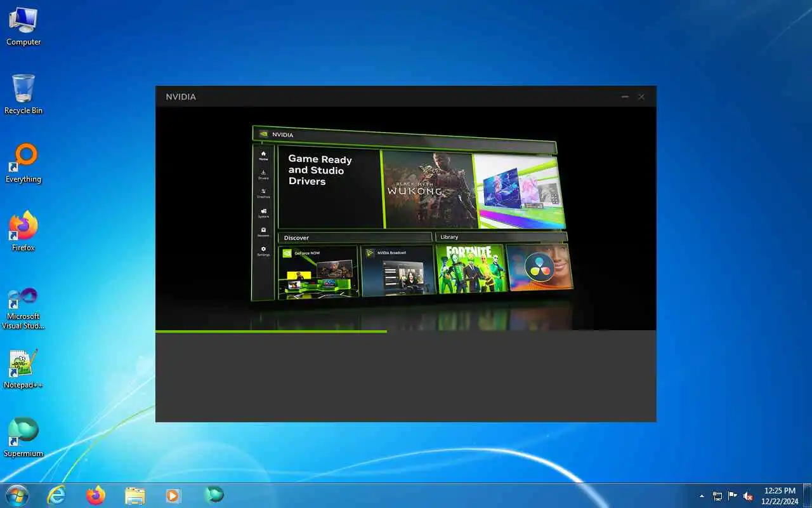Open the clock showing 12:25 PM
Screen dimensions: 812x508
tap(780, 495)
